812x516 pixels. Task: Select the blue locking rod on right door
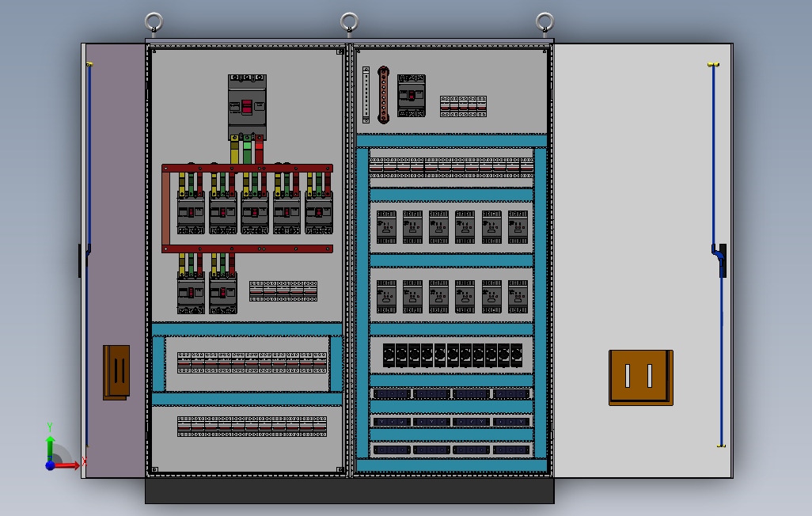point(714,155)
